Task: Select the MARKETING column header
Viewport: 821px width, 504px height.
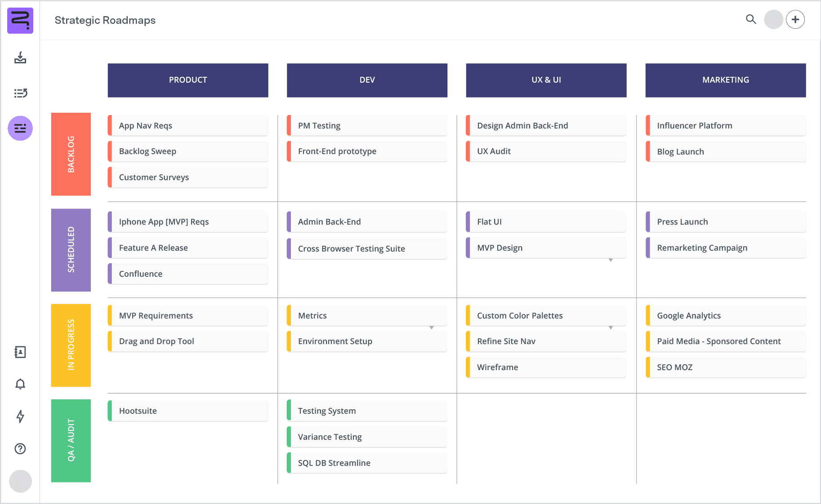Action: coord(725,80)
